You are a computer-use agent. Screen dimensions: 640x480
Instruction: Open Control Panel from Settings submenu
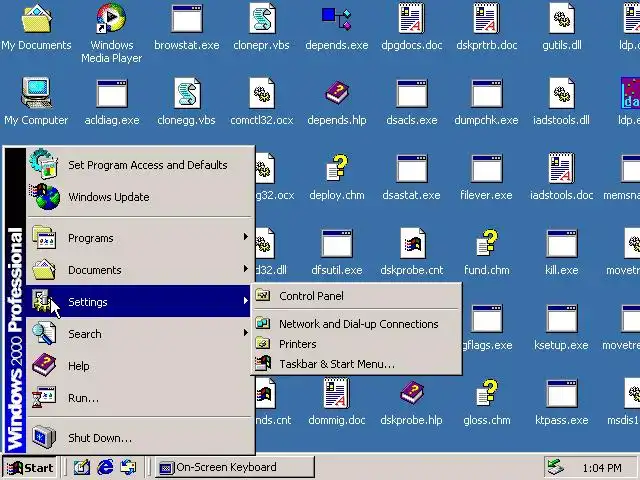356,296
